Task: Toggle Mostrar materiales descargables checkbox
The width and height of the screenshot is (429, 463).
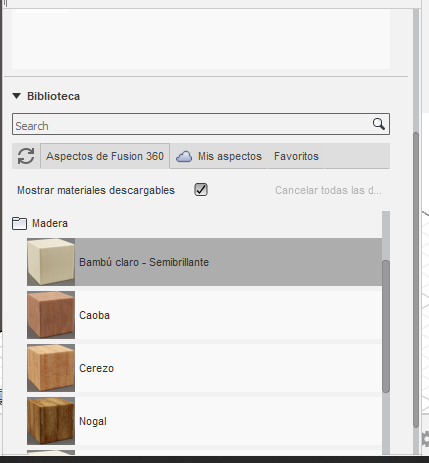Action: (x=201, y=190)
